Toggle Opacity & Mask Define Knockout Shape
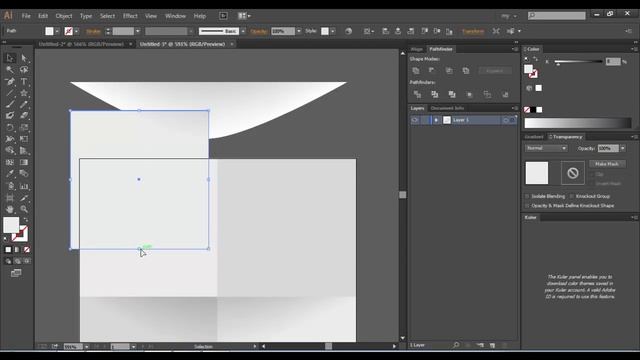 [527, 206]
